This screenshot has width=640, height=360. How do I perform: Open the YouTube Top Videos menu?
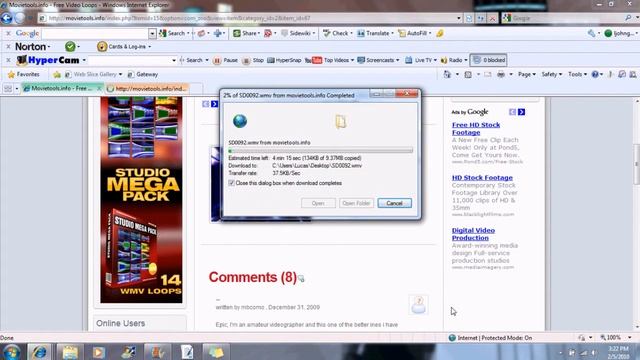click(329, 60)
